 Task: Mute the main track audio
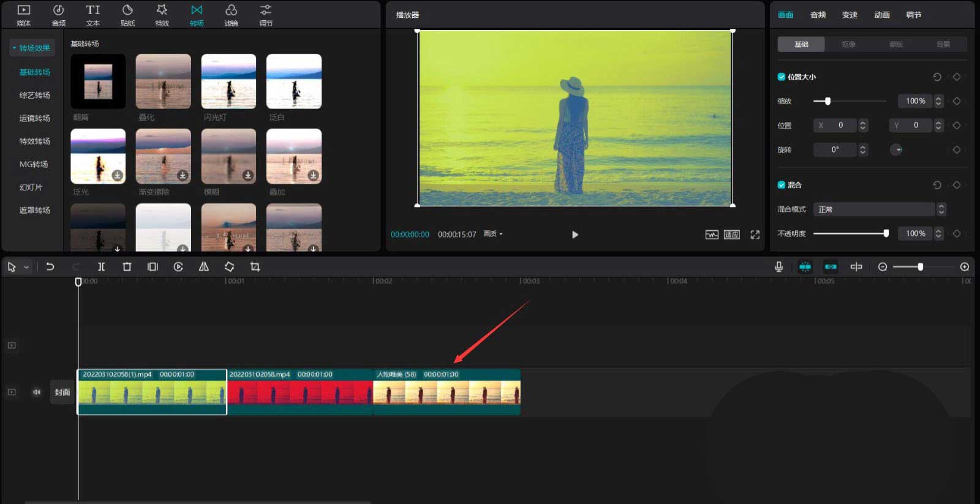click(37, 392)
